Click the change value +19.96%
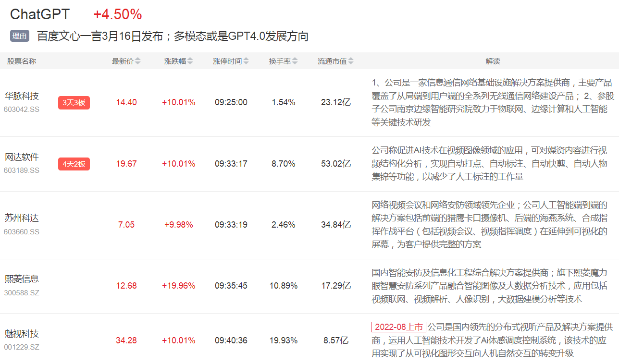Image resolution: width=619 pixels, height=364 pixels. click(178, 286)
